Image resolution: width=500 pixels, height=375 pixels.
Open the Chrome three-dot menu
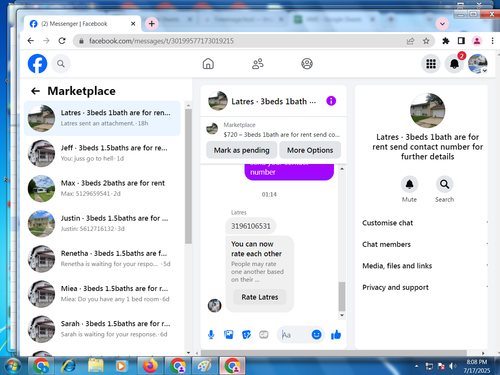[492, 41]
